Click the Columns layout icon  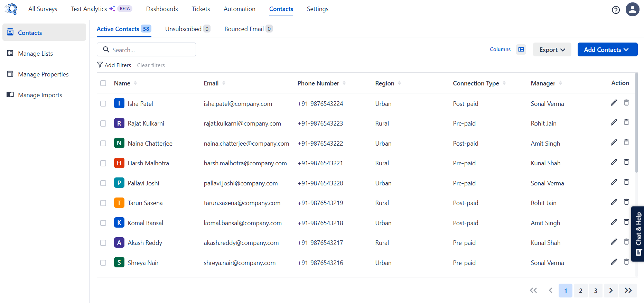pos(521,49)
